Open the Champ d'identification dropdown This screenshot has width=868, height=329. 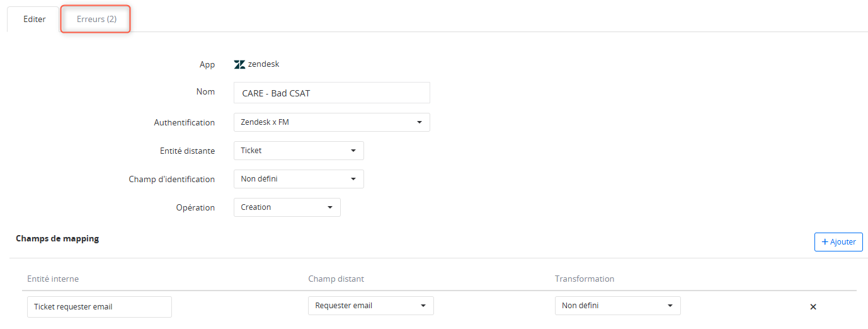[x=299, y=179]
